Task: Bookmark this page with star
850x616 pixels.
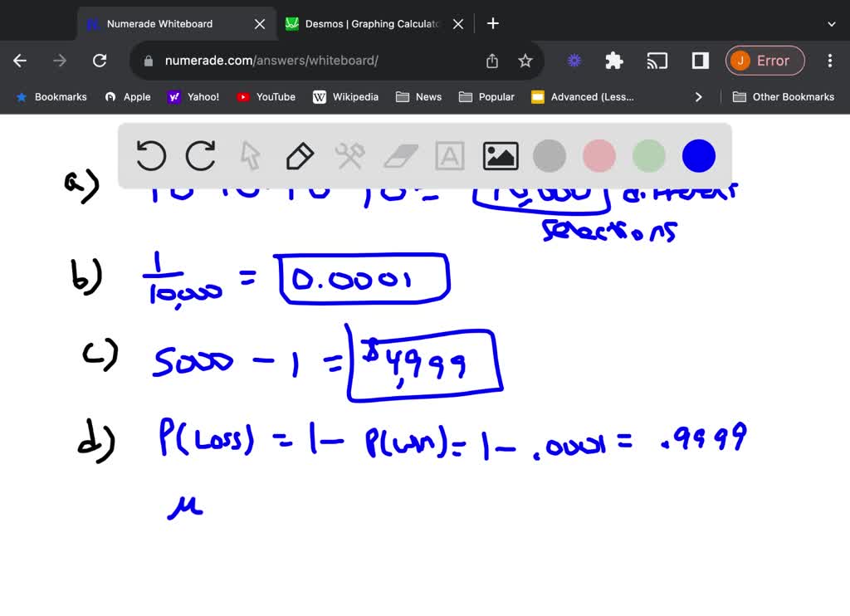Action: (x=525, y=61)
